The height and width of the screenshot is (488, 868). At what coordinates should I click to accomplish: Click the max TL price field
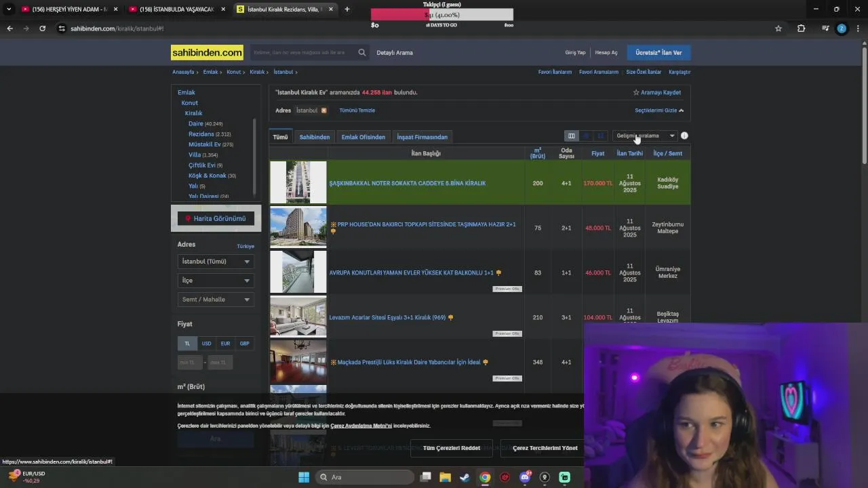click(220, 363)
